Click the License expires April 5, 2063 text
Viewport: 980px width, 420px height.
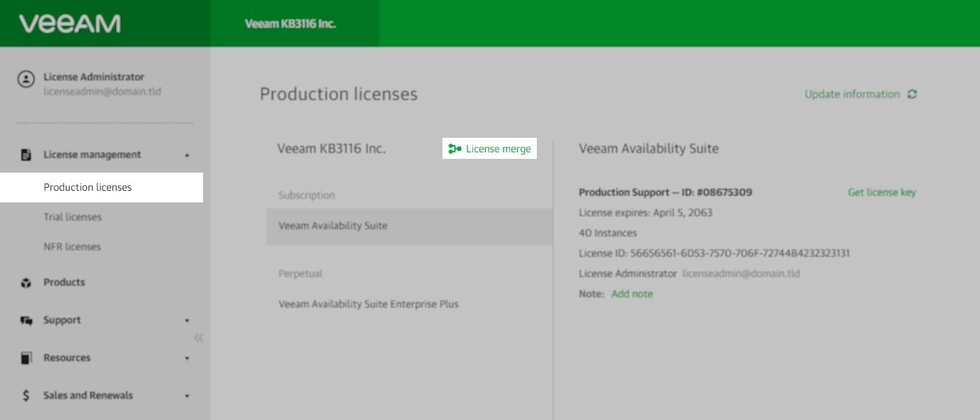click(646, 213)
